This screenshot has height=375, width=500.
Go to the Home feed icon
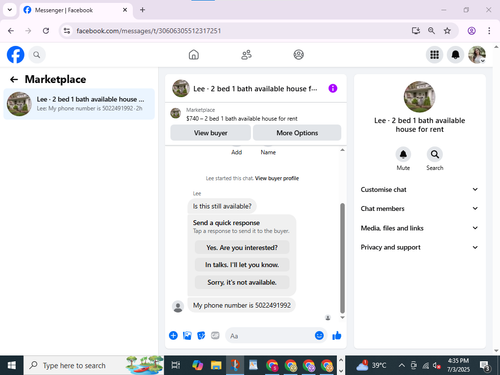point(194,55)
